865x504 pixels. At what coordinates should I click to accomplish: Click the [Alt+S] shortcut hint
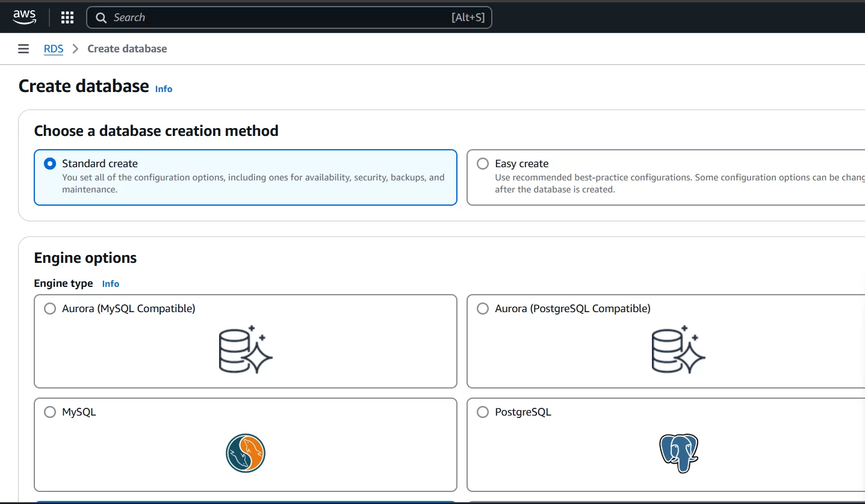[x=468, y=17]
